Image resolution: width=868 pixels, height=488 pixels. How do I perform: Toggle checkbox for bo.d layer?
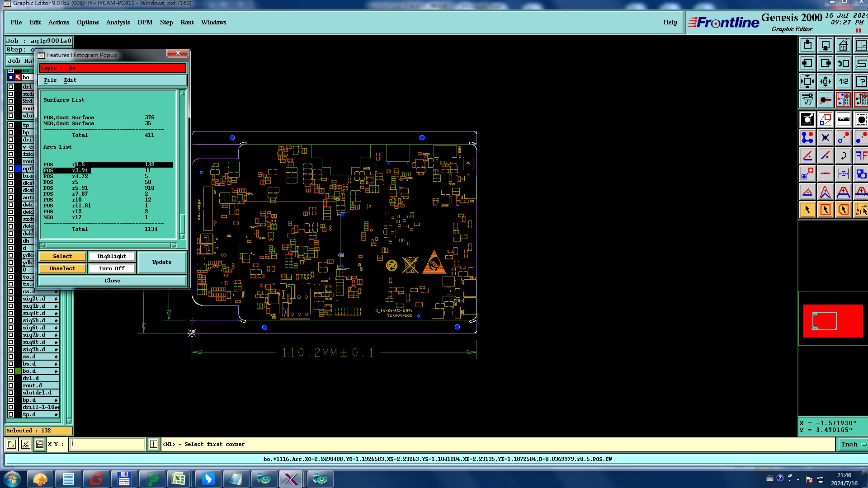click(11, 371)
